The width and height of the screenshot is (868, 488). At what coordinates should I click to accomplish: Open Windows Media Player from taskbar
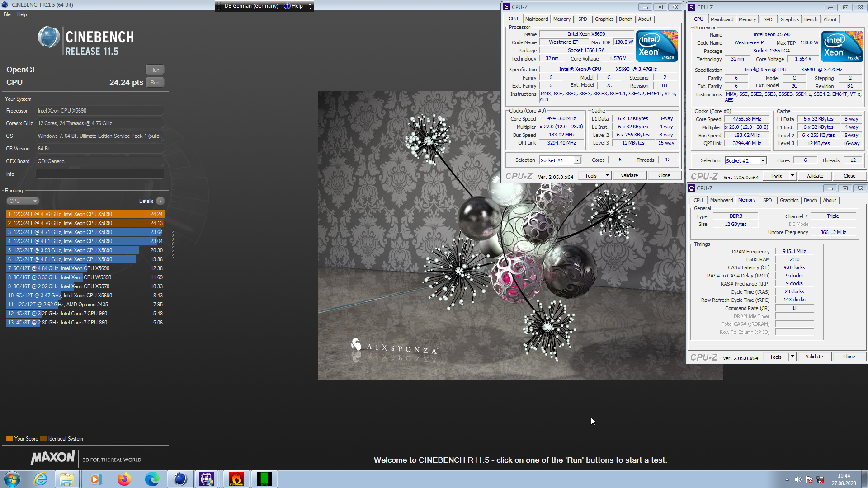pos(95,479)
